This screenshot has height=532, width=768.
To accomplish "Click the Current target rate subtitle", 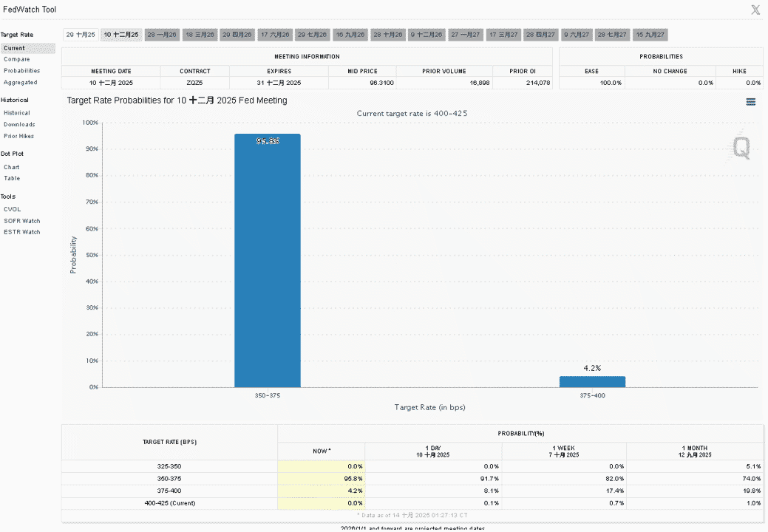I will [x=412, y=114].
